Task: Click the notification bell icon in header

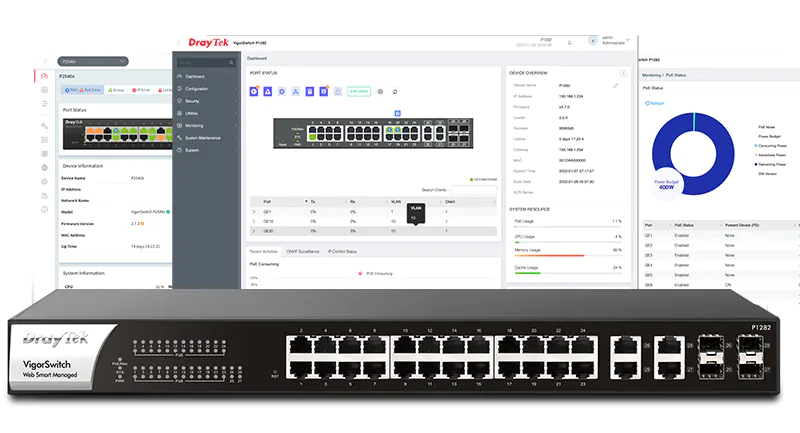Action: 569,43
